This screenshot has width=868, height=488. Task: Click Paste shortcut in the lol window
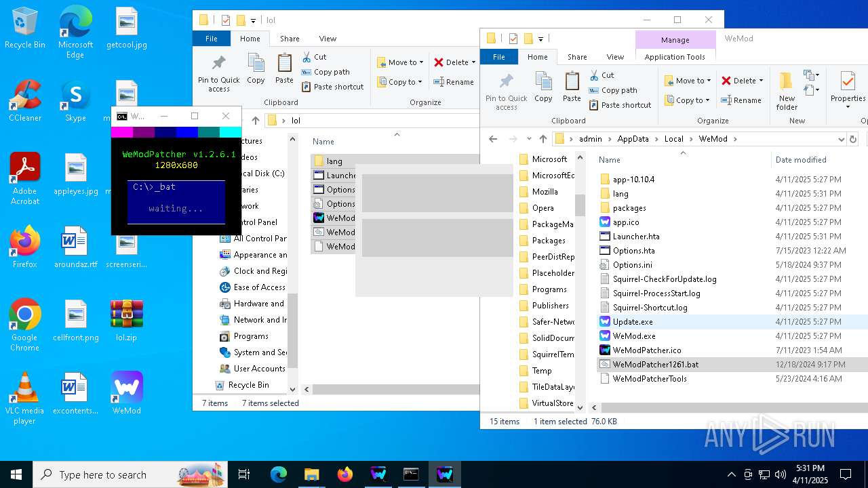[x=332, y=87]
